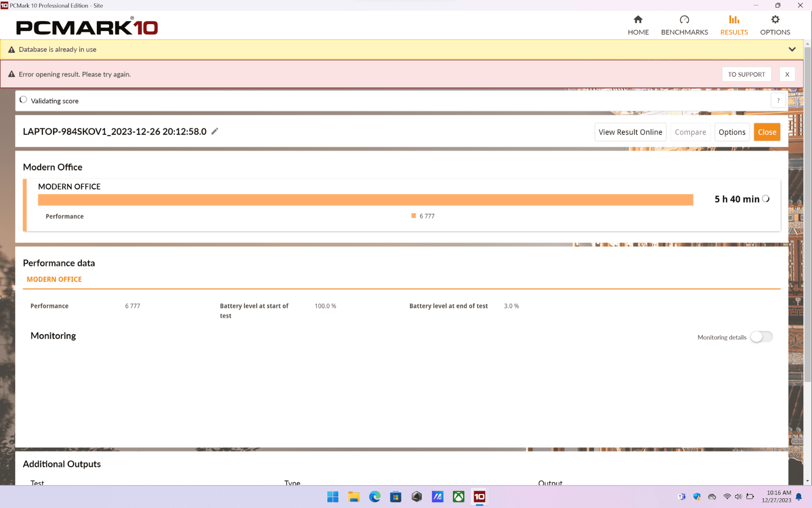Switch to the Results tab
812x508 pixels.
(x=734, y=25)
